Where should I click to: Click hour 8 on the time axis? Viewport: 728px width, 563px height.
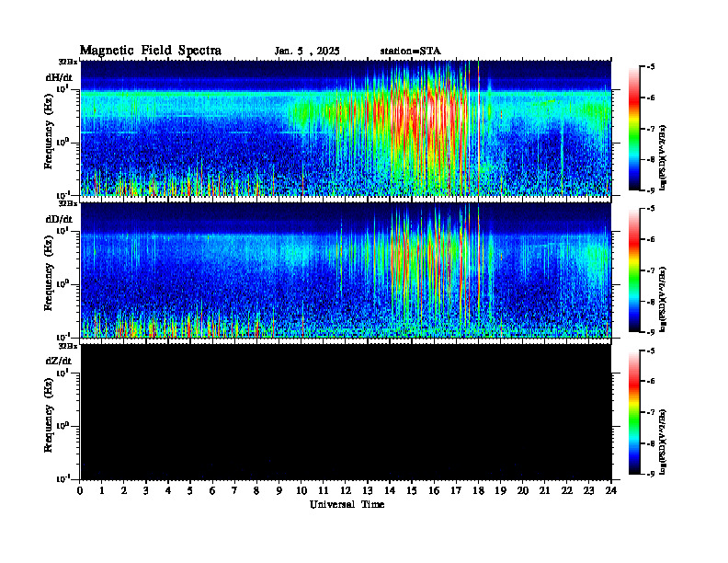click(x=256, y=491)
